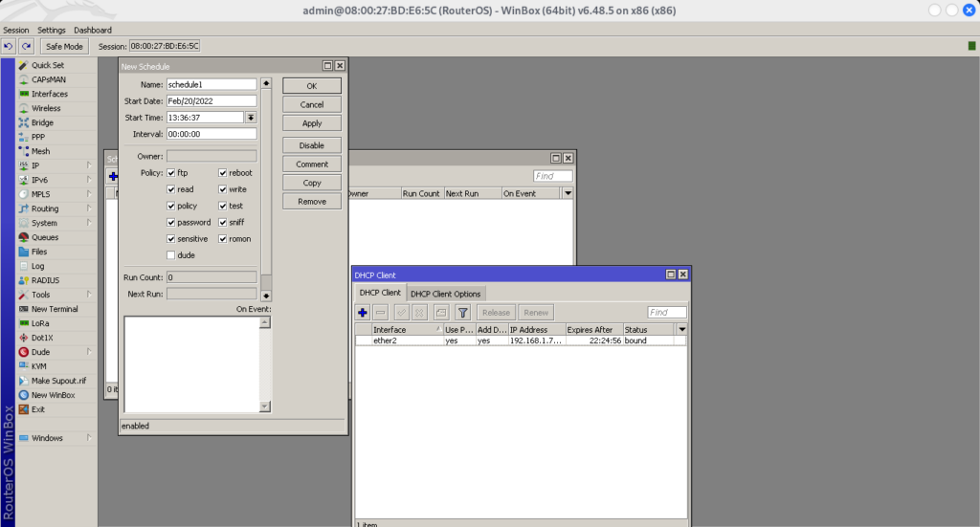The image size is (980, 527).
Task: Toggle the reboot policy checkbox
Action: pyautogui.click(x=222, y=173)
